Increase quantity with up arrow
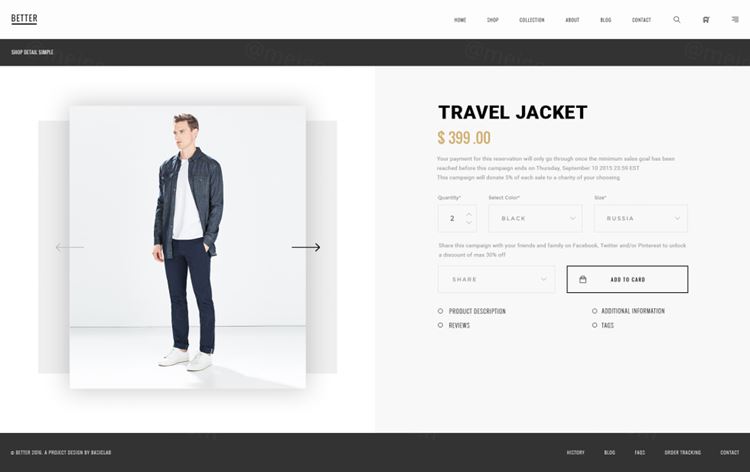The height and width of the screenshot is (472, 750). (469, 214)
